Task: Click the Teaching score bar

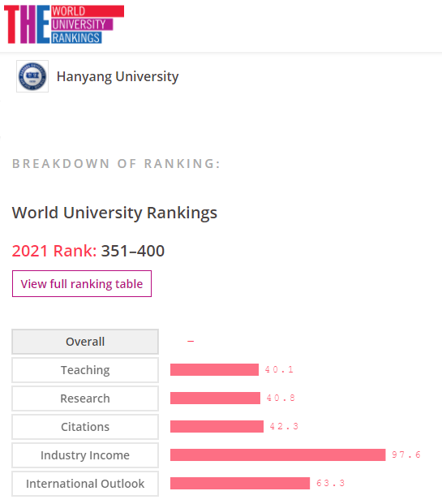Action: coord(215,369)
